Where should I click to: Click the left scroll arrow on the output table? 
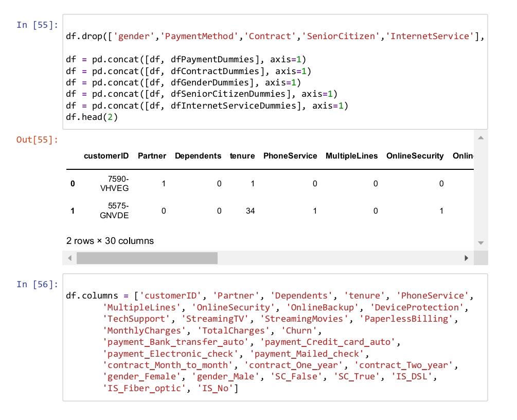pyautogui.click(x=70, y=257)
